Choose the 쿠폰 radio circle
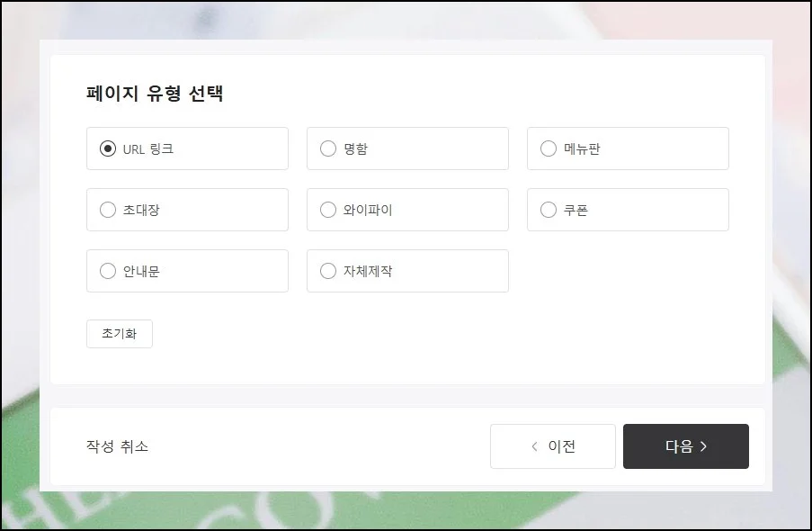This screenshot has width=812, height=531. (x=549, y=210)
